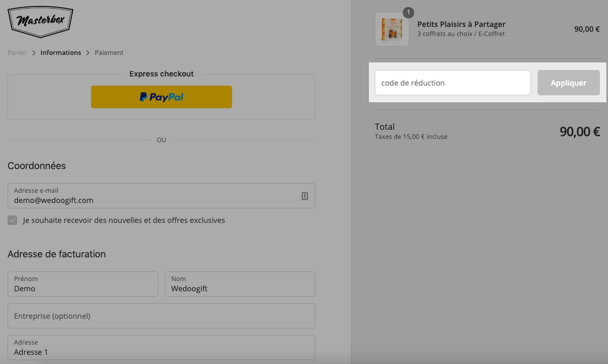Click the chevron after Panier breadcrumb
The image size is (608, 364).
[x=34, y=53]
